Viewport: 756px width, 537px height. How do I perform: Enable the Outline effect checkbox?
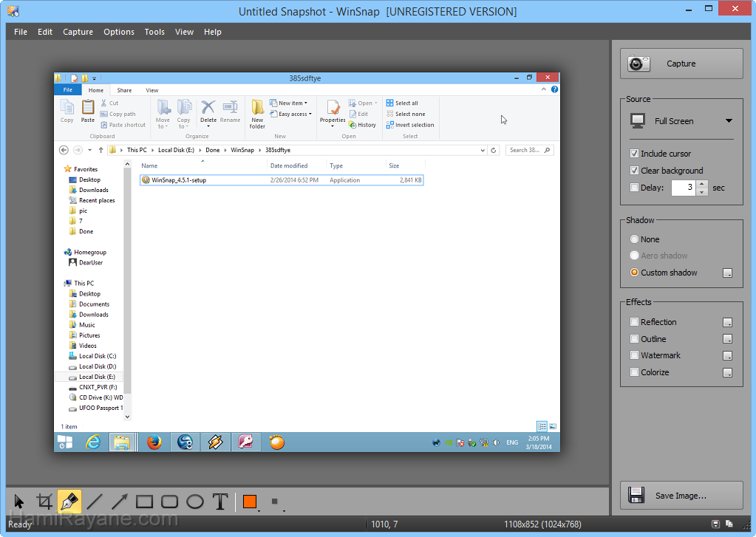pos(635,339)
